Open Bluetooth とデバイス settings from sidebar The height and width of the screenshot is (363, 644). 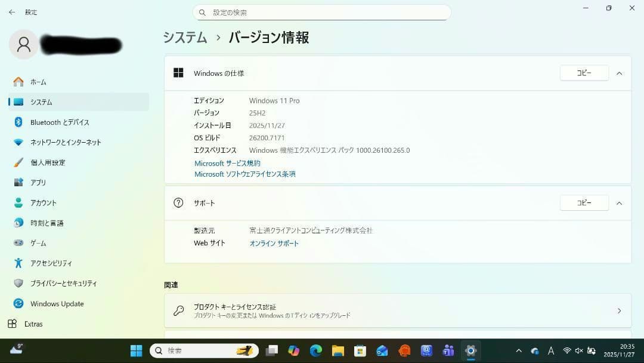click(x=60, y=122)
